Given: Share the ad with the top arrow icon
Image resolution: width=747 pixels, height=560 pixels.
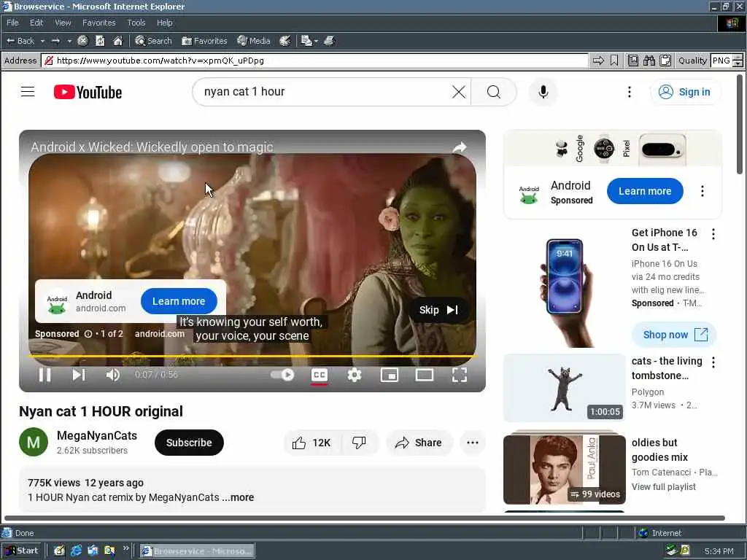Looking at the screenshot, I should (460, 147).
